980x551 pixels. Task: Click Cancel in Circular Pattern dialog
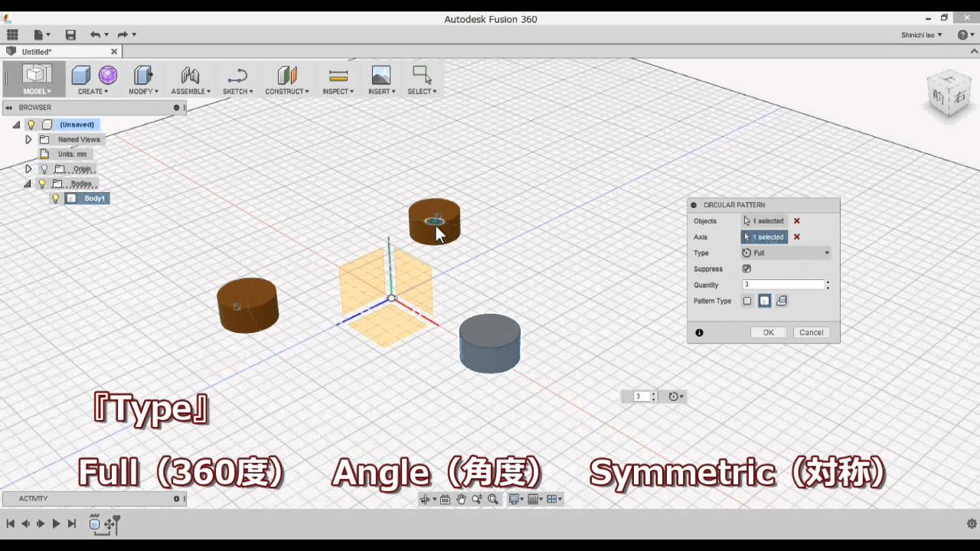point(811,333)
